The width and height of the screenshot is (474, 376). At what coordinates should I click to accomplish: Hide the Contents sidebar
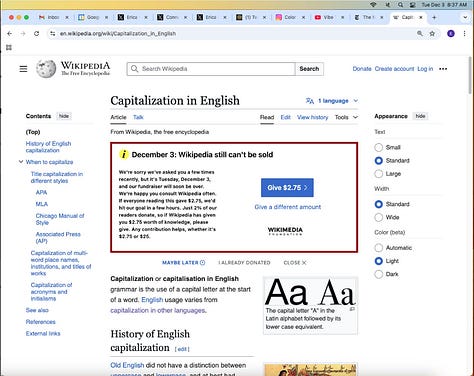[64, 116]
